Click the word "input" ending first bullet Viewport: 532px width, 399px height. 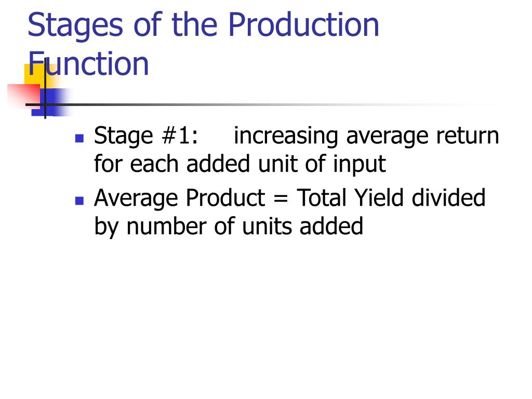(x=360, y=165)
